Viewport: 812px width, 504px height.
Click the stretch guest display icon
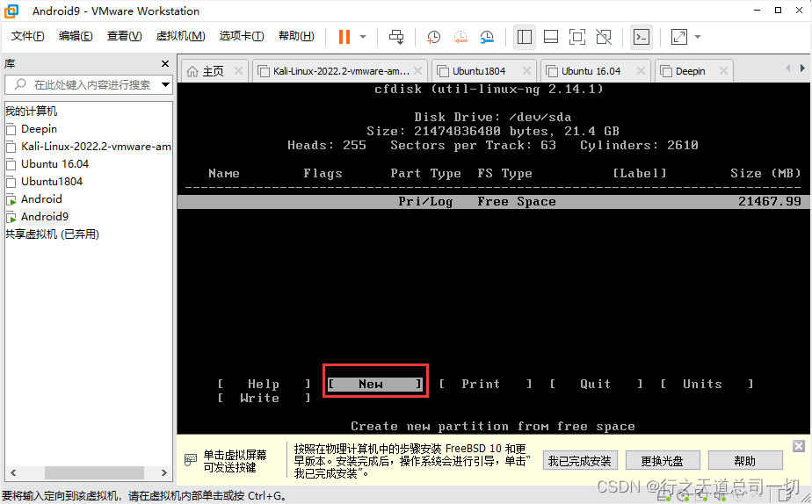pos(679,37)
